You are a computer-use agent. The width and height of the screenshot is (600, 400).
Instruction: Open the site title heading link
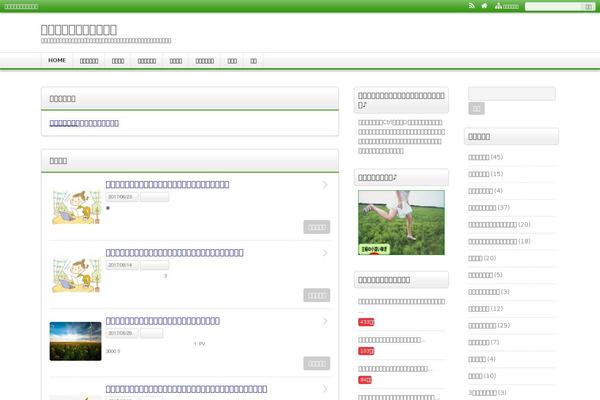pos(79,29)
